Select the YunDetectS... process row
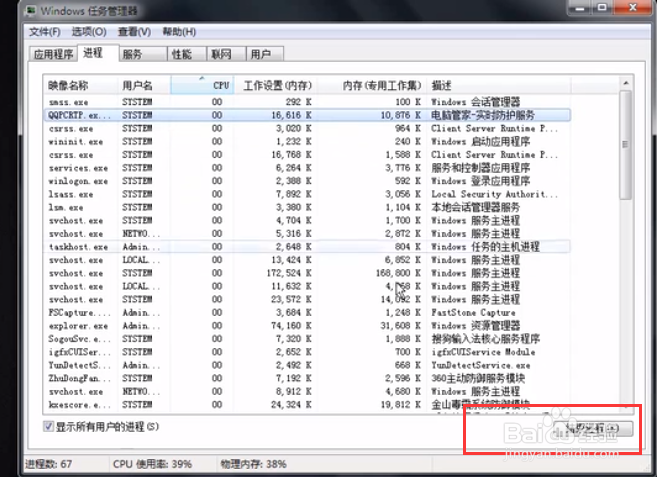 pyautogui.click(x=306, y=365)
